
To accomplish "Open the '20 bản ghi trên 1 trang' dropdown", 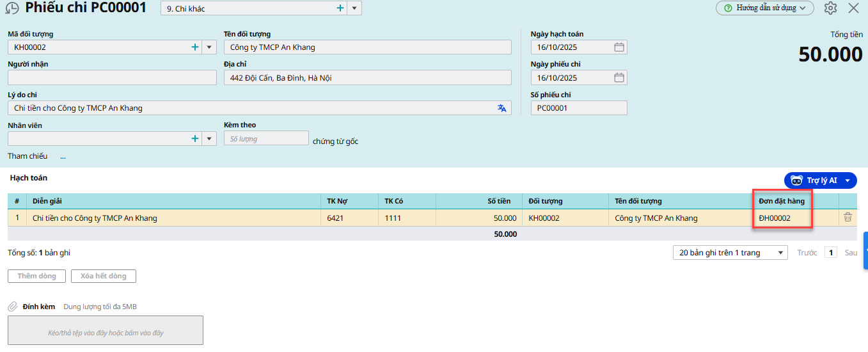I will click(x=729, y=253).
